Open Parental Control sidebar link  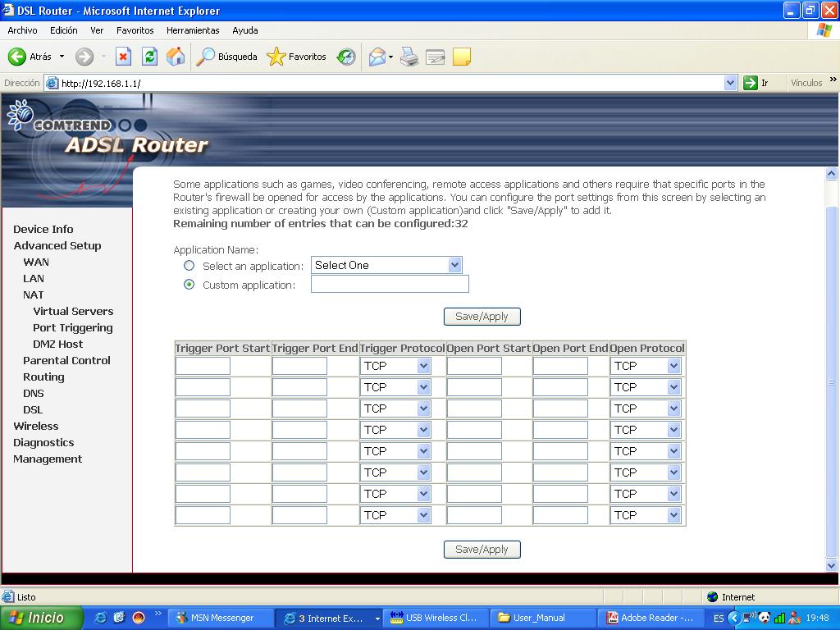click(x=66, y=361)
